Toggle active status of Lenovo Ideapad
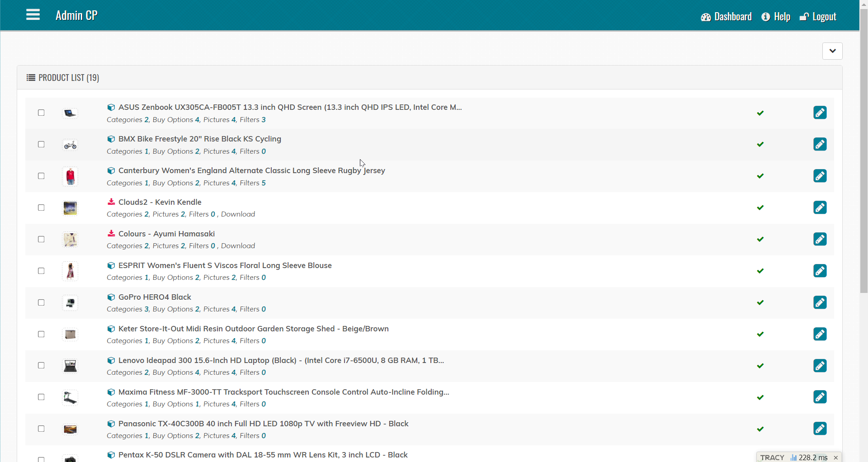This screenshot has height=462, width=868. point(760,366)
